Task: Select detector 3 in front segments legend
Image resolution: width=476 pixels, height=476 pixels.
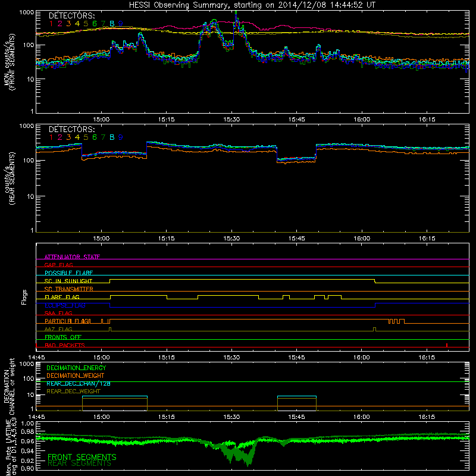Action: (x=68, y=23)
